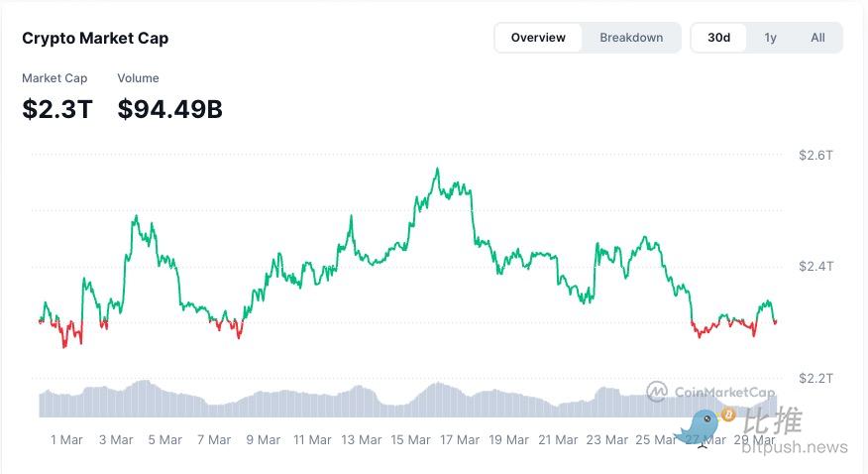Click the $2.2T axis label
The height and width of the screenshot is (474, 868).
click(x=816, y=378)
